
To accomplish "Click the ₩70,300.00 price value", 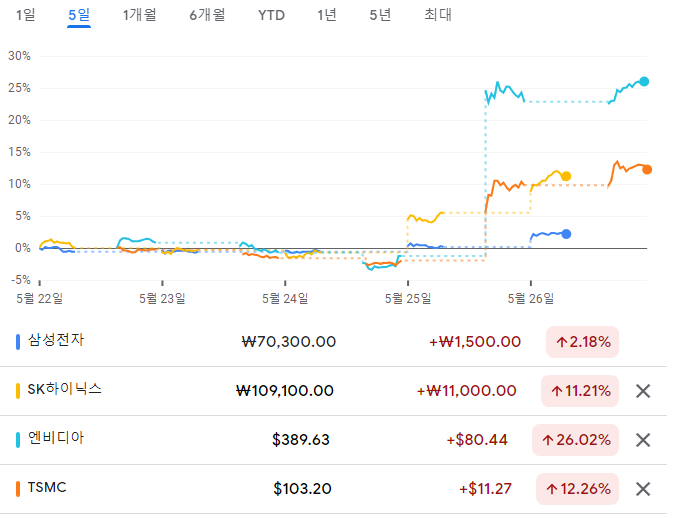I will click(x=289, y=342).
